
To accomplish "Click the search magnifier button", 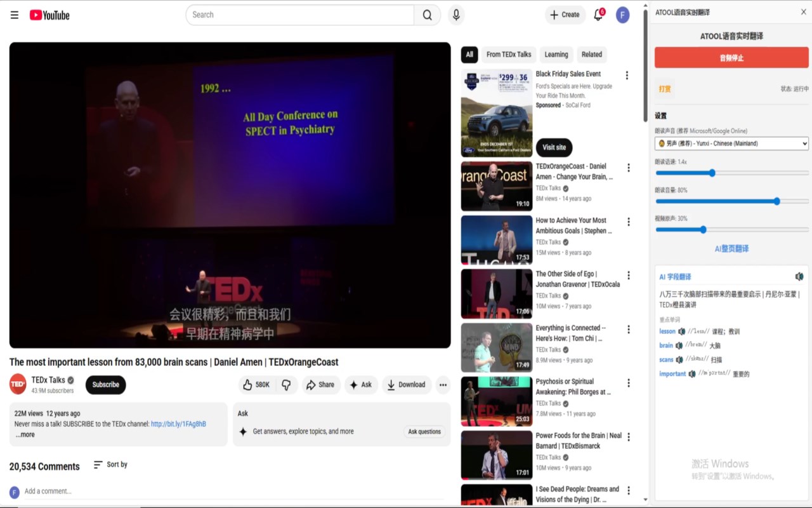I will [x=428, y=15].
